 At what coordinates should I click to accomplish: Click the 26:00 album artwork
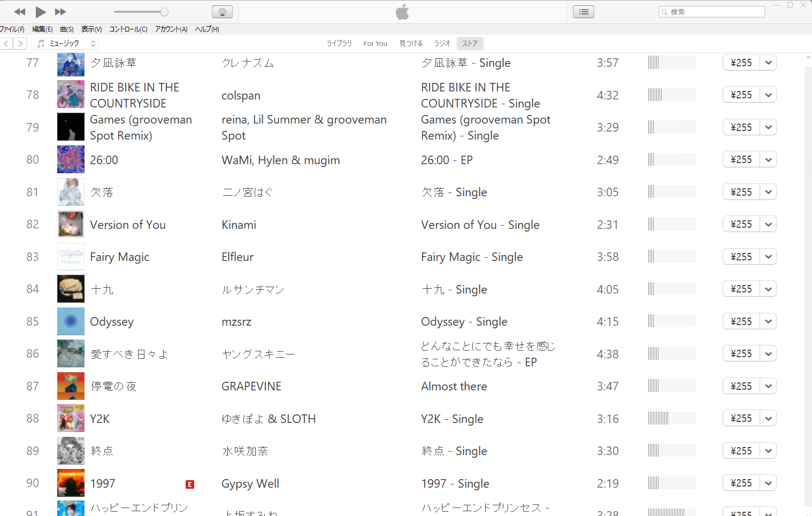pos(71,159)
